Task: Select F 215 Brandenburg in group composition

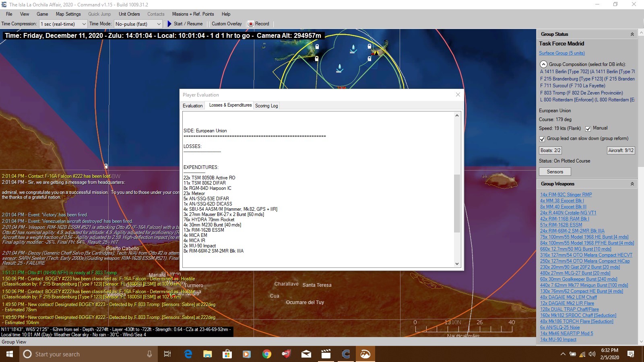Action: 587,79
